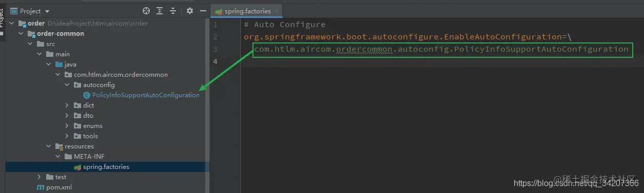Click the Spring leaf icon beside spring.factories tree item
Screen dimensions: 644x193
(x=77, y=167)
